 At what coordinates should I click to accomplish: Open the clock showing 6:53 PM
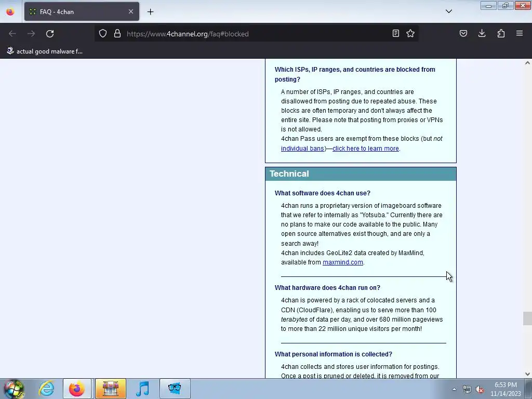pos(506,389)
